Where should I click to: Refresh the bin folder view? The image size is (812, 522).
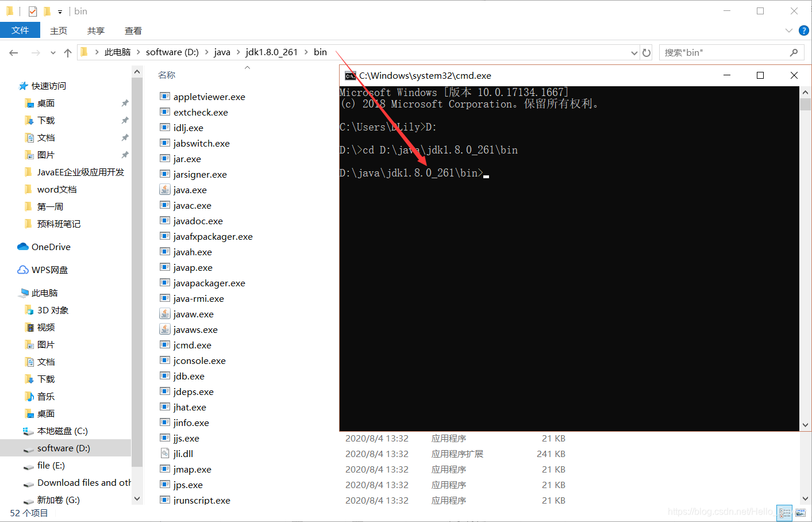(646, 52)
